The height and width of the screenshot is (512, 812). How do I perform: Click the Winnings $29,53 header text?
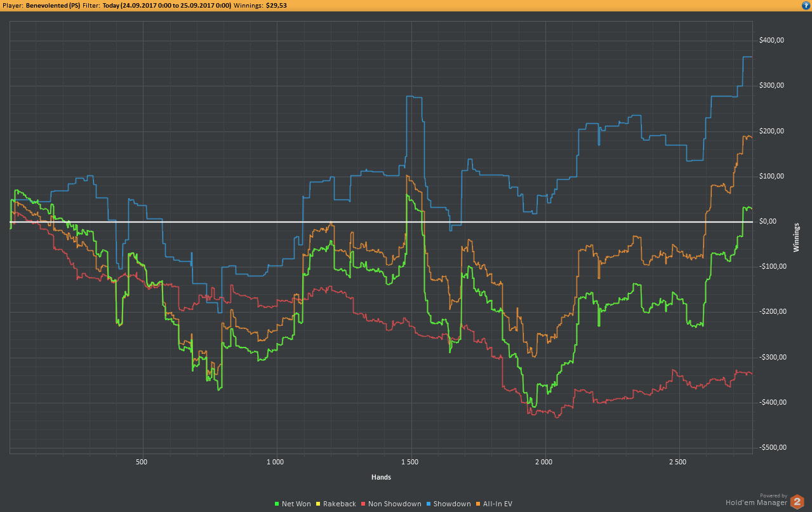point(260,5)
